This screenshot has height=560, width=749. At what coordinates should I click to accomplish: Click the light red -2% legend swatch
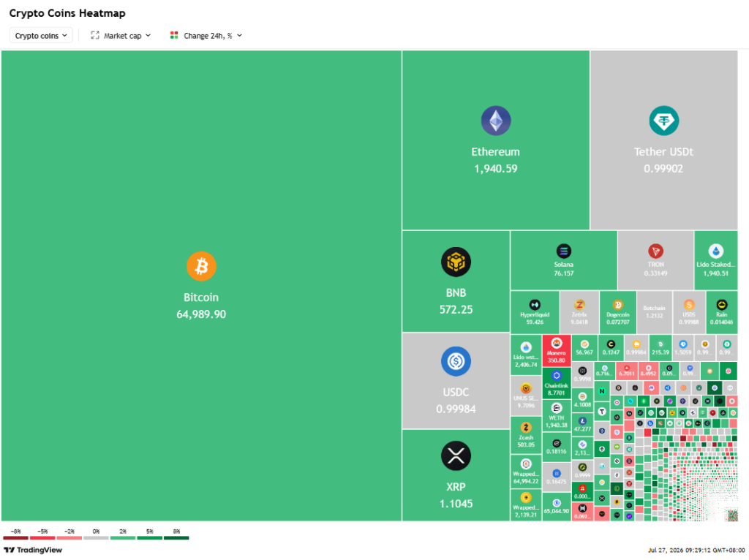(x=69, y=538)
